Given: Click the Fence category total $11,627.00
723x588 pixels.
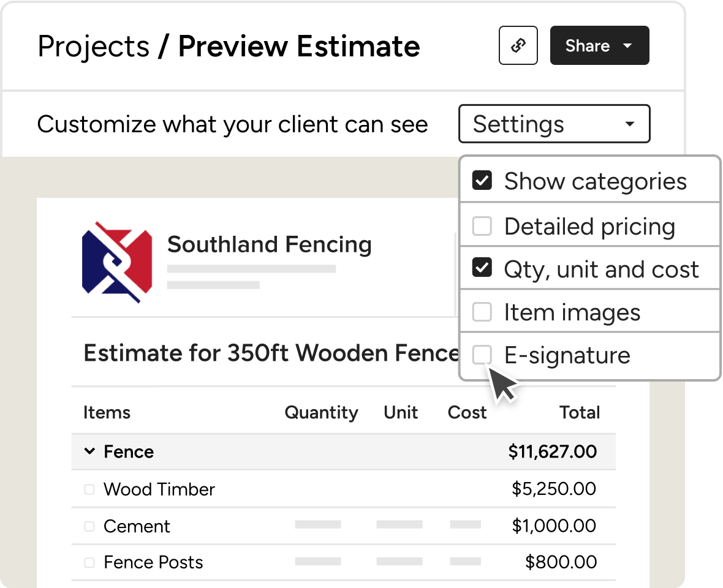Looking at the screenshot, I should (552, 451).
